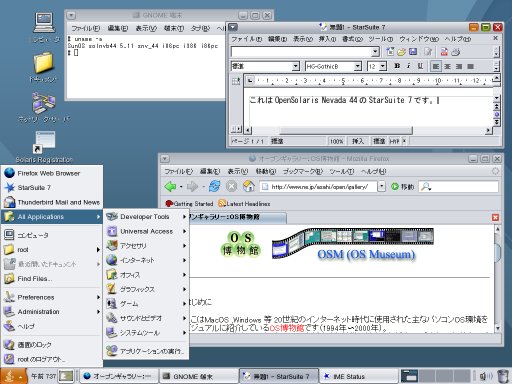Click Italic button in StarSuite toolbar
Viewport: 512px width, 384px height.
pos(409,66)
